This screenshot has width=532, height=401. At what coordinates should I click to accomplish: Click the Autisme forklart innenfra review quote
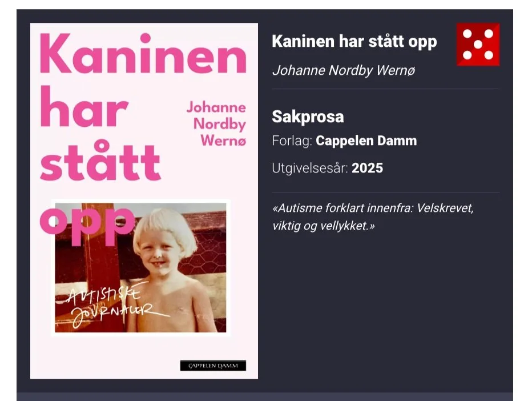coord(373,216)
